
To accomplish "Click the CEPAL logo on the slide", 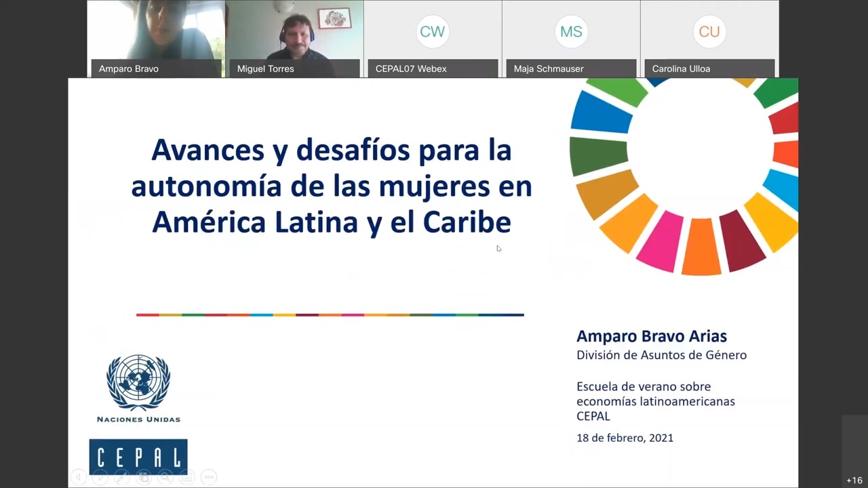I will pos(138,456).
